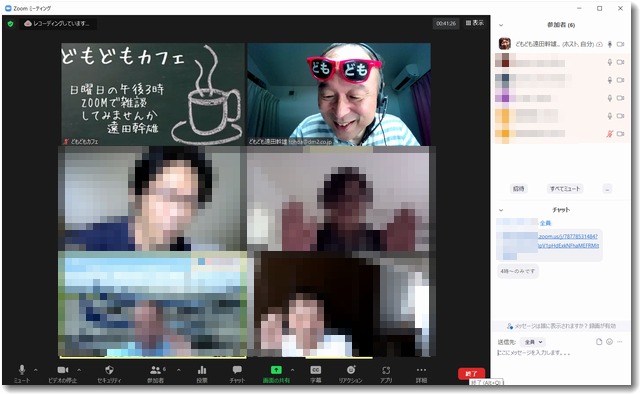Viewport: 640px width, 394px height.
Task: Open セキュリティ shield in bottom toolbar
Action: [x=109, y=370]
